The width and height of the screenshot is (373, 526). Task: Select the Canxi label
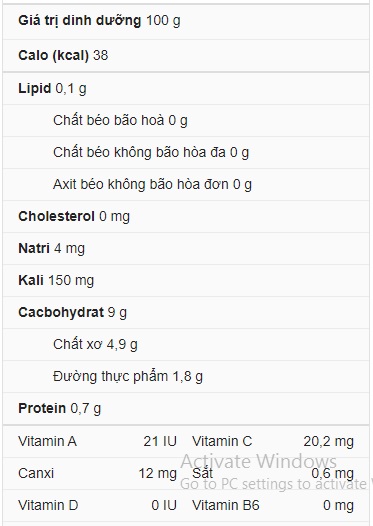(36, 473)
